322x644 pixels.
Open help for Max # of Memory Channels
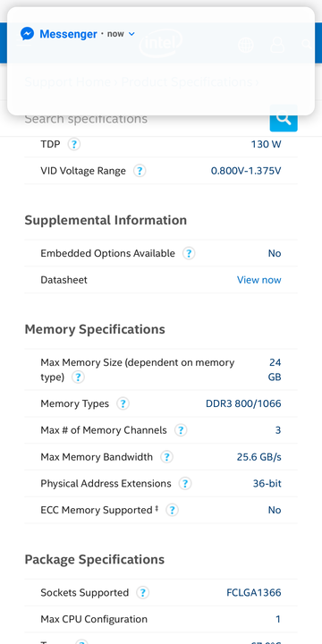click(181, 430)
